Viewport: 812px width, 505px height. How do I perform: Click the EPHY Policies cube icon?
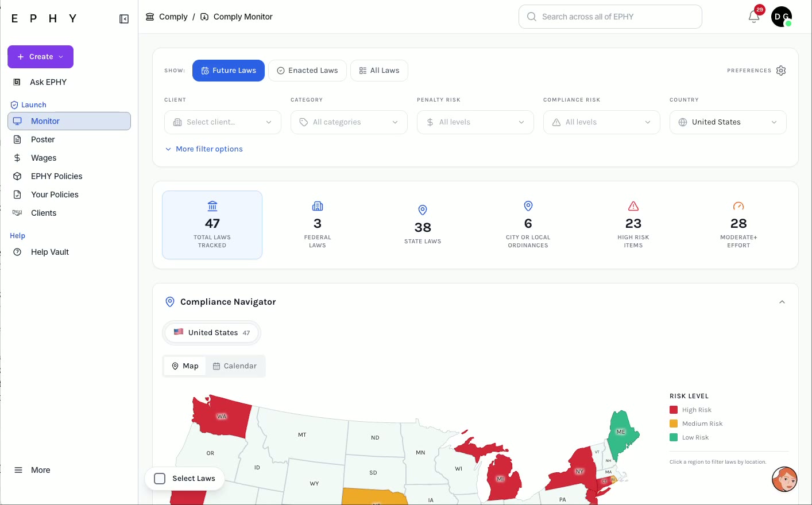[17, 176]
